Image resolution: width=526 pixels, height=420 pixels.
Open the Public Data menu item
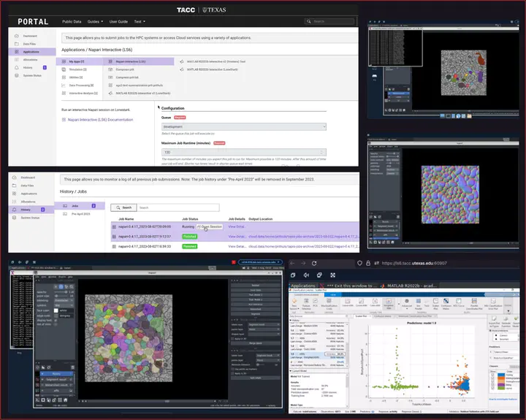click(x=72, y=22)
